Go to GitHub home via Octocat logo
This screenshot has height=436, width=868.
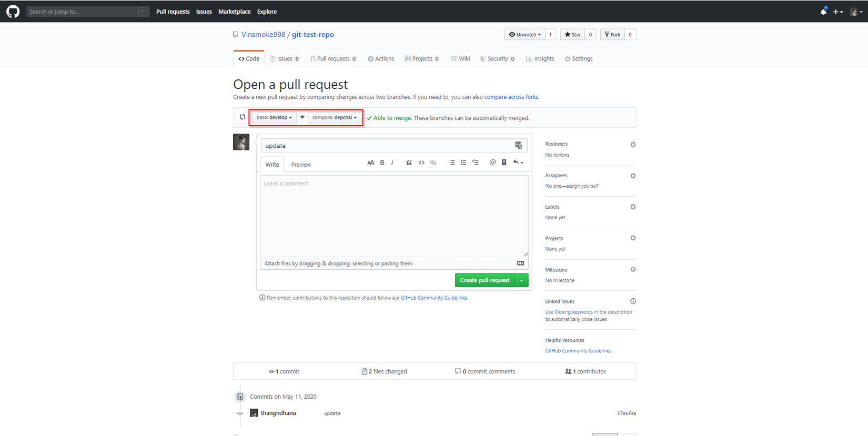pos(13,11)
